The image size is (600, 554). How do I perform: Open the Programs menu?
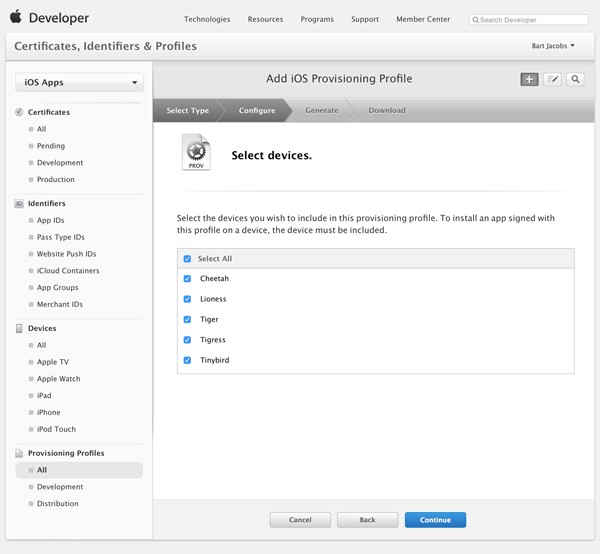[x=317, y=19]
